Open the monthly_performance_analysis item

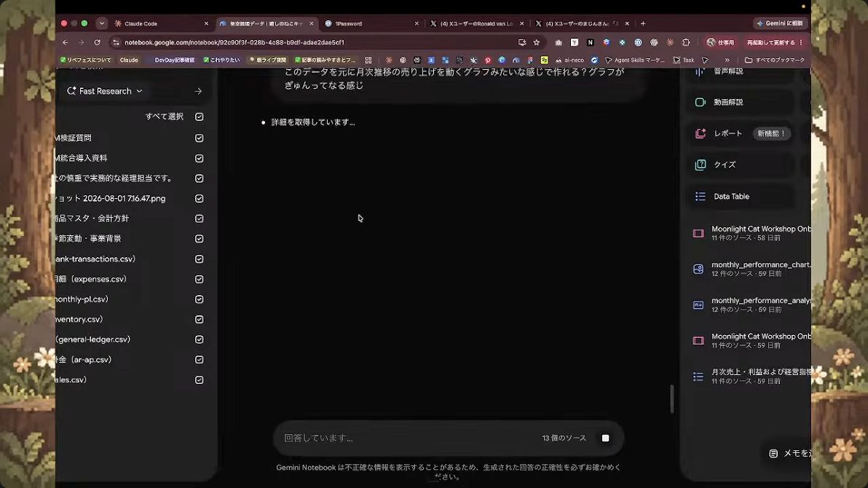751,304
